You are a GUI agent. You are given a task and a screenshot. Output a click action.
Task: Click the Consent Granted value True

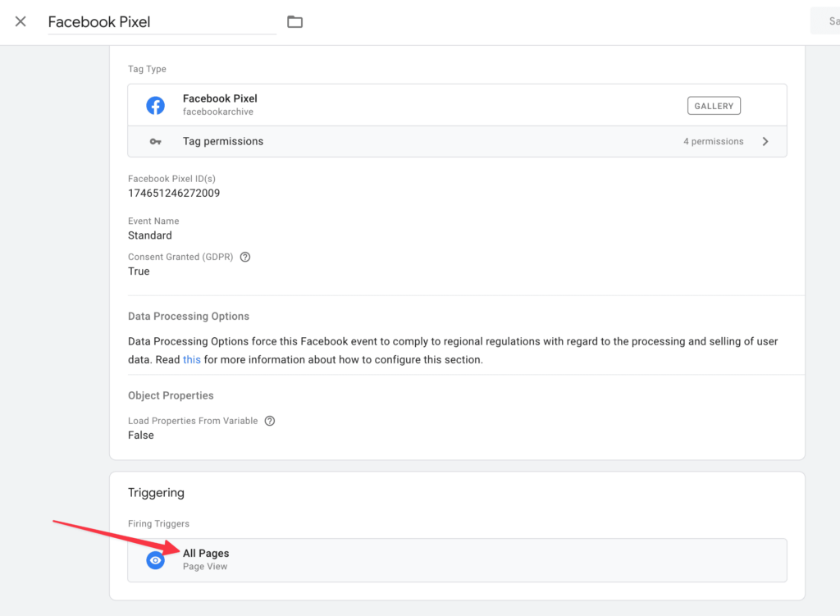[x=139, y=271]
